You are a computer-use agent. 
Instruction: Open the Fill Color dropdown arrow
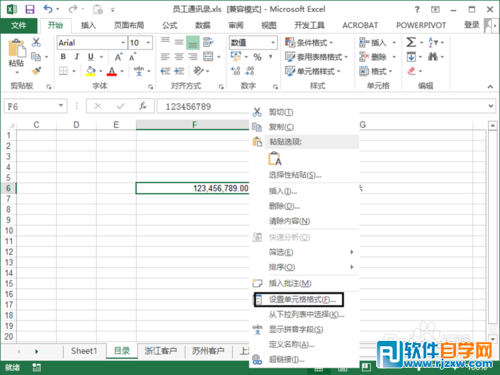pos(101,71)
